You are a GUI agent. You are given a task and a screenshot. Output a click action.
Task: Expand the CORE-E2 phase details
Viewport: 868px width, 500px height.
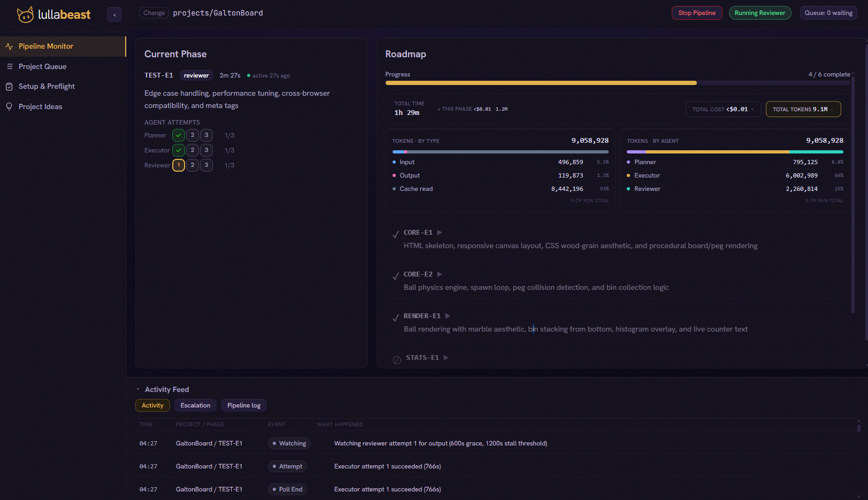(440, 274)
